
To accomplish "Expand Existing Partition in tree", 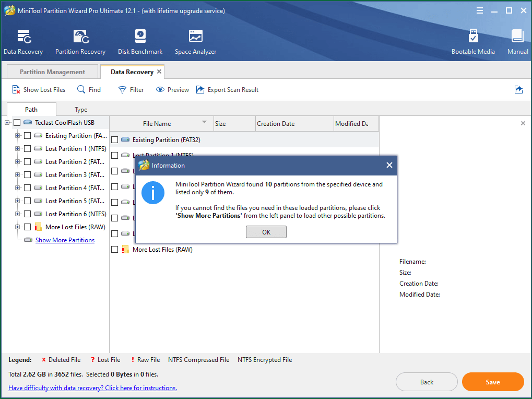I will (x=17, y=135).
